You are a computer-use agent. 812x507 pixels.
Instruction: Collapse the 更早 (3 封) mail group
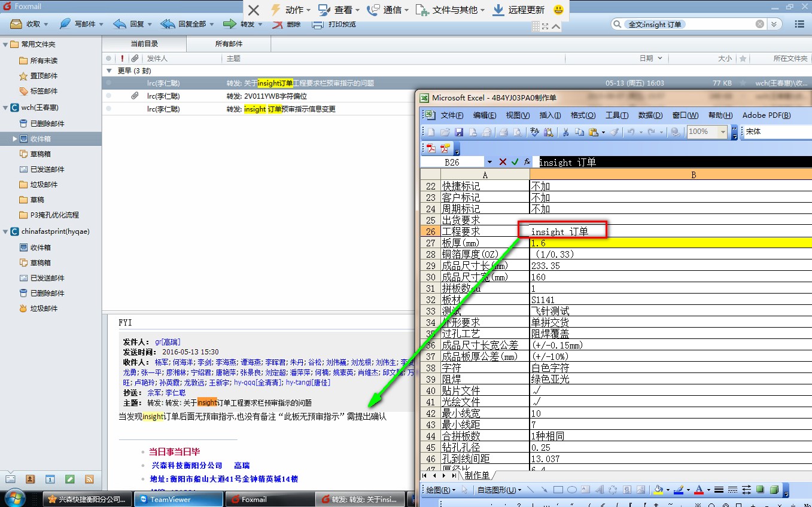point(109,71)
